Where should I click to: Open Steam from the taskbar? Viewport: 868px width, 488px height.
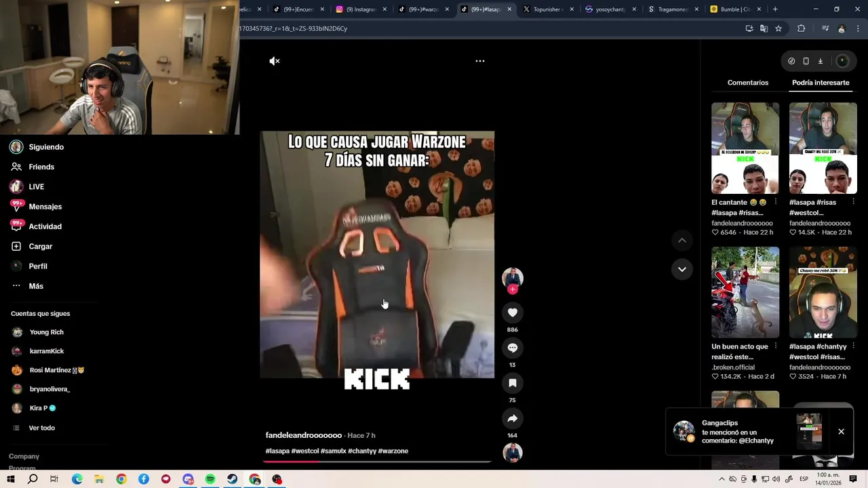click(232, 479)
